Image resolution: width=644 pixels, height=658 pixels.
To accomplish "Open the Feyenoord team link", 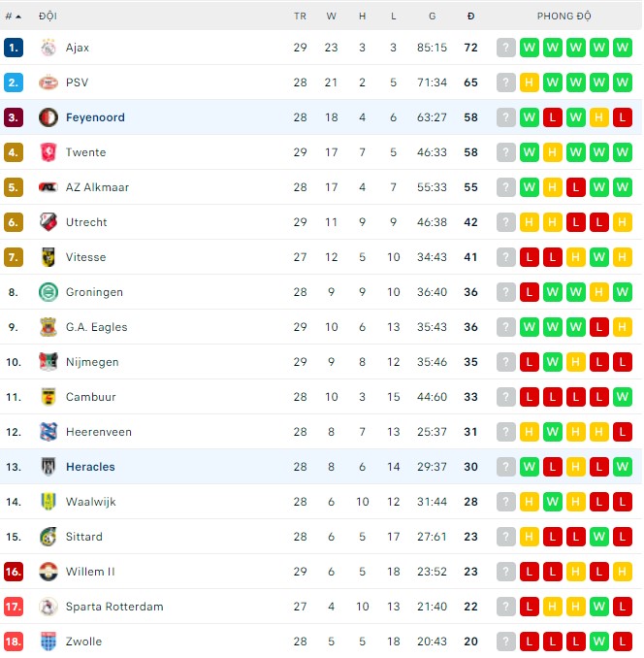I will pos(95,117).
